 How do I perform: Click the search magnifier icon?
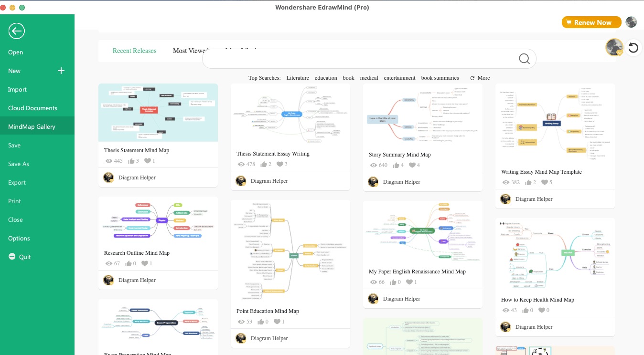click(x=524, y=59)
